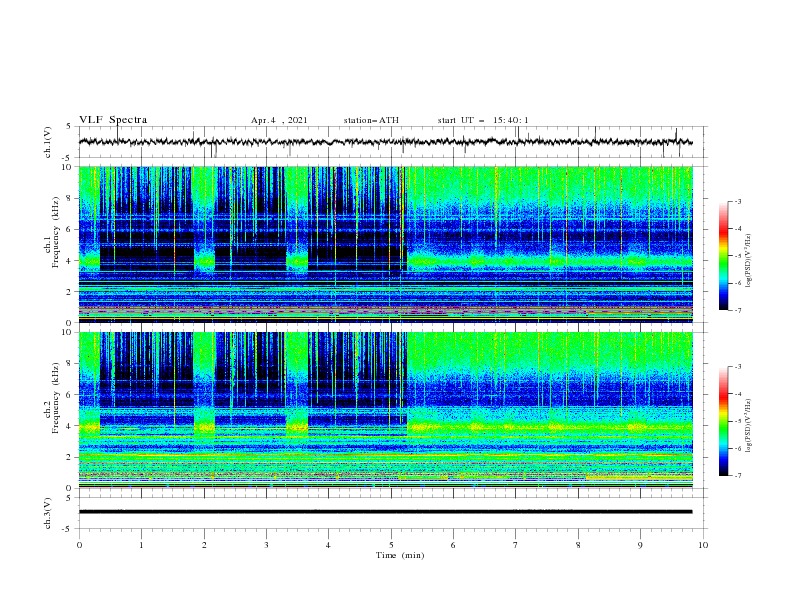This screenshot has width=792, height=612.
Task: Click the ch.1 "Frequency (kHz)" axis label
Action: (55, 231)
